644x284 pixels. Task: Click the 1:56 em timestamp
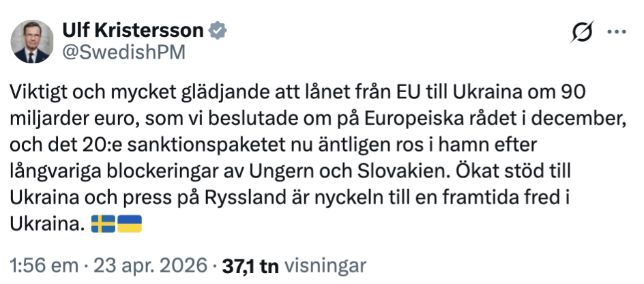[x=40, y=265]
